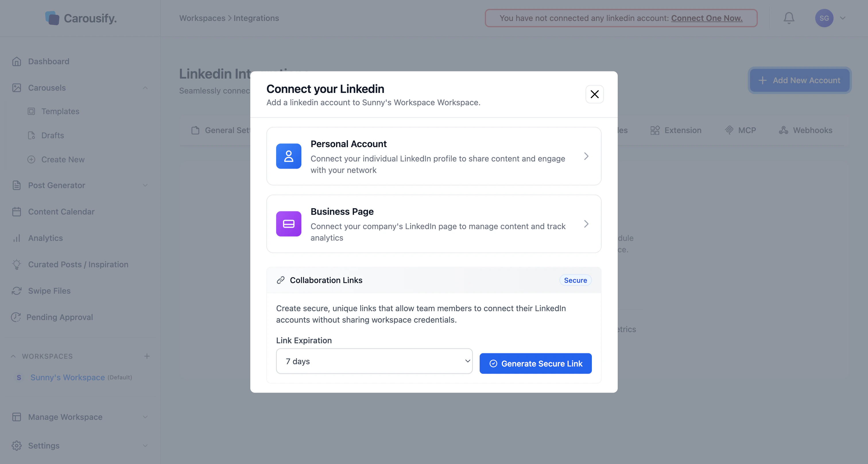868x464 pixels.
Task: Click the Settings gear icon
Action: click(x=17, y=445)
